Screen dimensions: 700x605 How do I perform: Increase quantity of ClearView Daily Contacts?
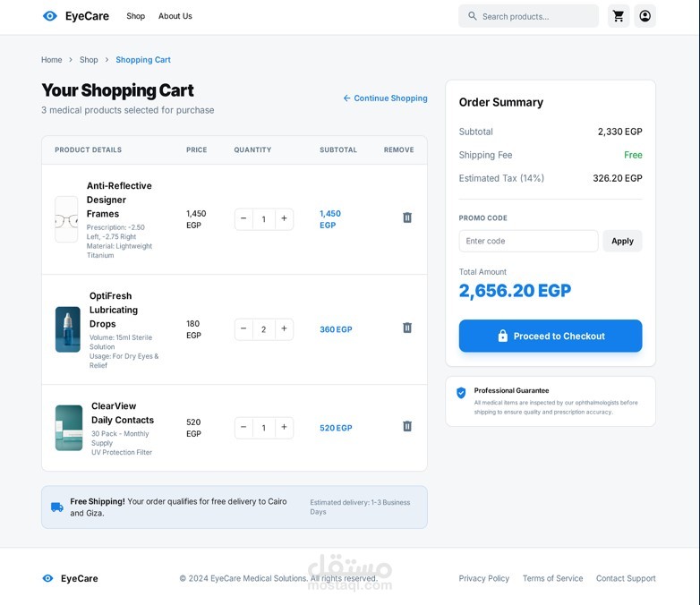point(284,427)
